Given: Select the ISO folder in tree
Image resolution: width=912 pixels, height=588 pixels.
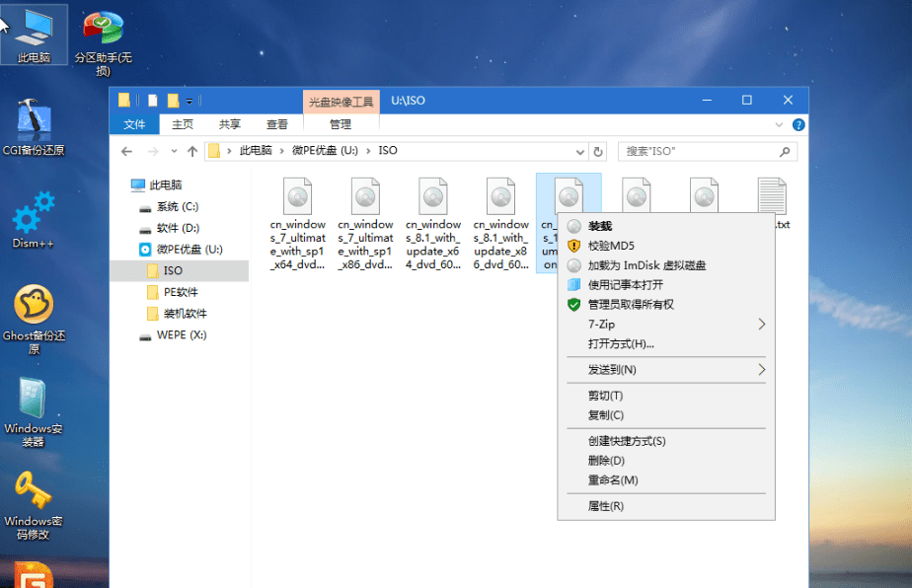Looking at the screenshot, I should 180,271.
